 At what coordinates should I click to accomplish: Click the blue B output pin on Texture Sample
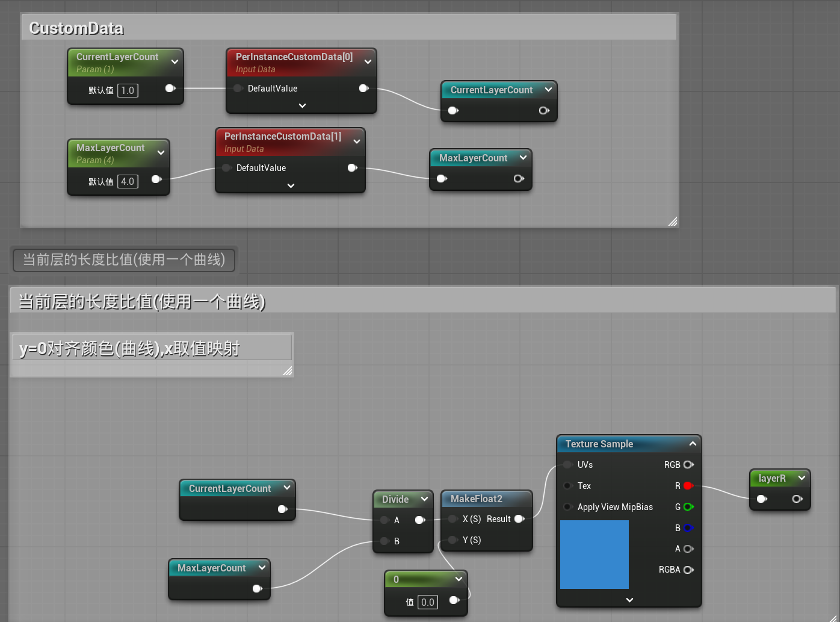tap(688, 528)
